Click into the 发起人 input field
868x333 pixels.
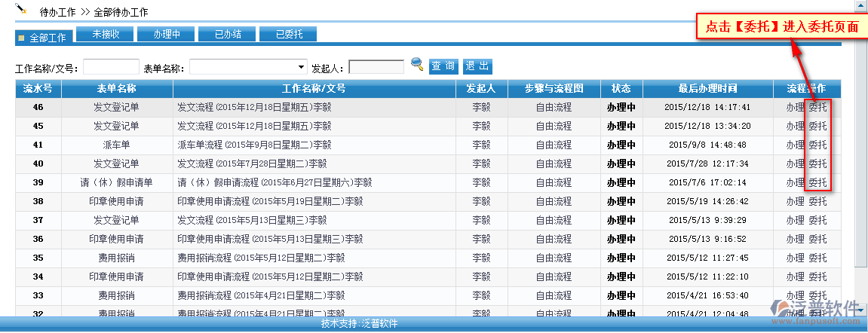376,67
